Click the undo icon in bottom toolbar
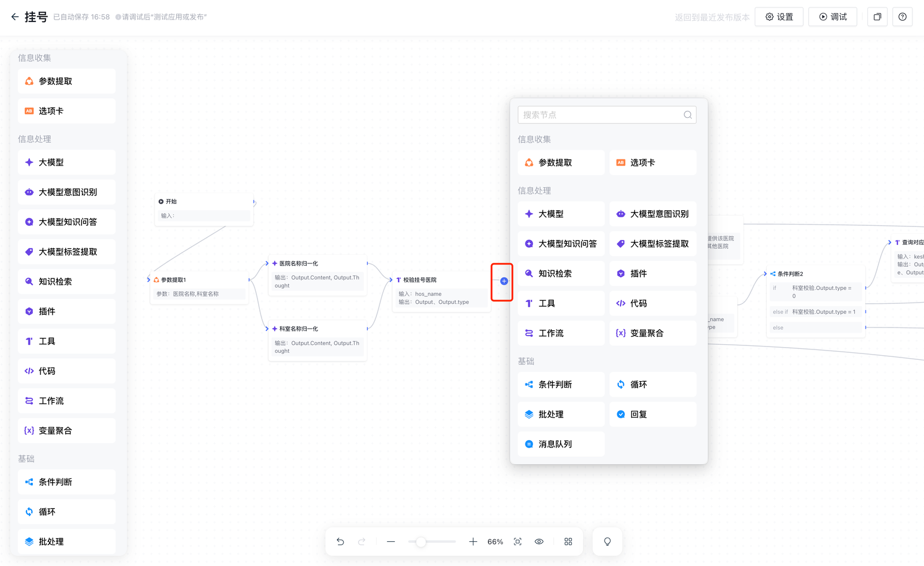The height and width of the screenshot is (566, 924). tap(340, 542)
